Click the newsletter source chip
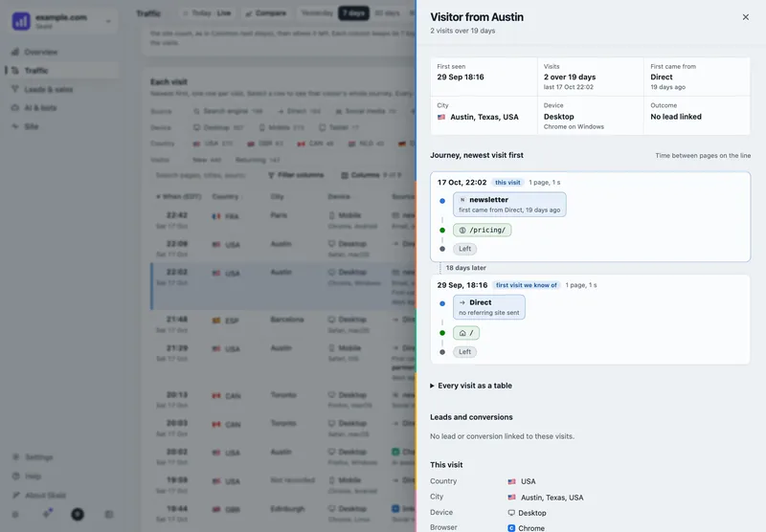Screen dimensions: 766x532 click(x=509, y=204)
